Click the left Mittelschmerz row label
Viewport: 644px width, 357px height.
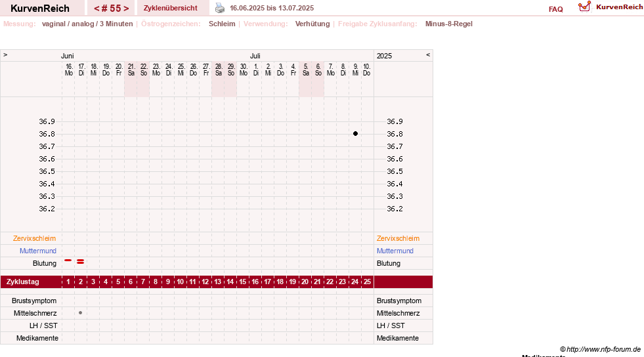(x=35, y=313)
